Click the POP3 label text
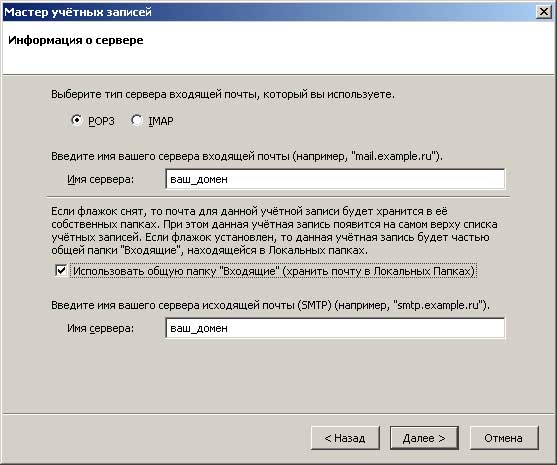 [101, 121]
